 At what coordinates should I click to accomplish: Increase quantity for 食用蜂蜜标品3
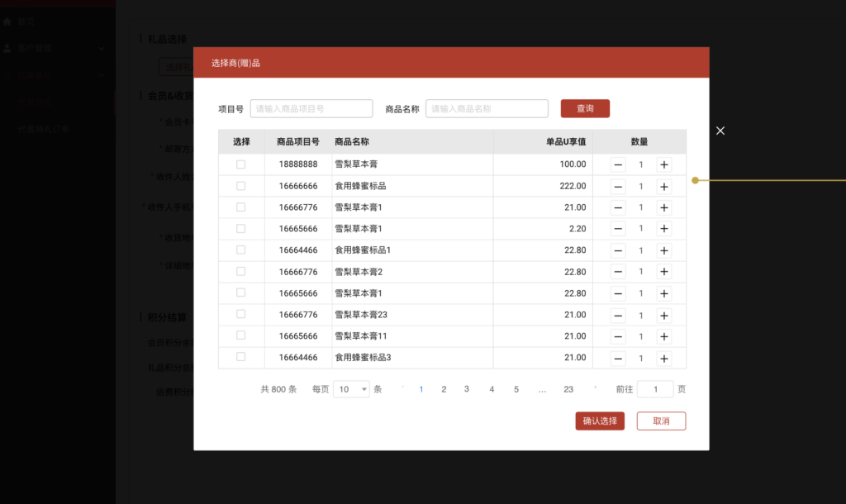click(664, 359)
